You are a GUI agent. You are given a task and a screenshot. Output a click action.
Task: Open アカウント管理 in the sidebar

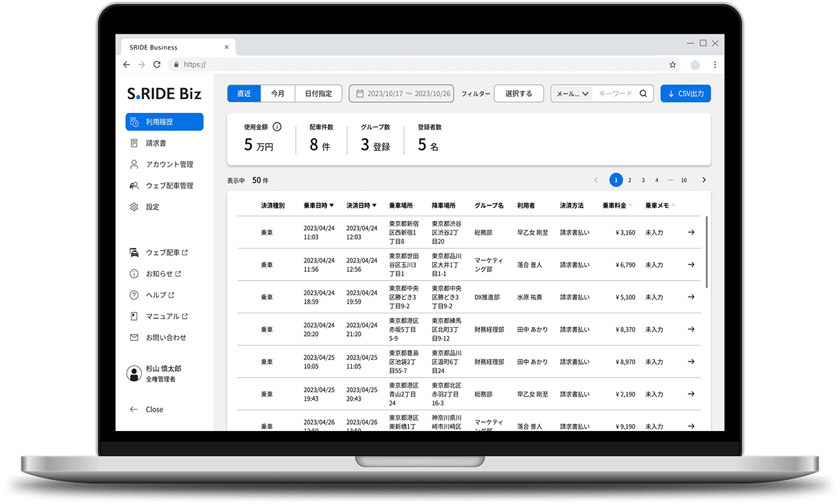click(169, 165)
